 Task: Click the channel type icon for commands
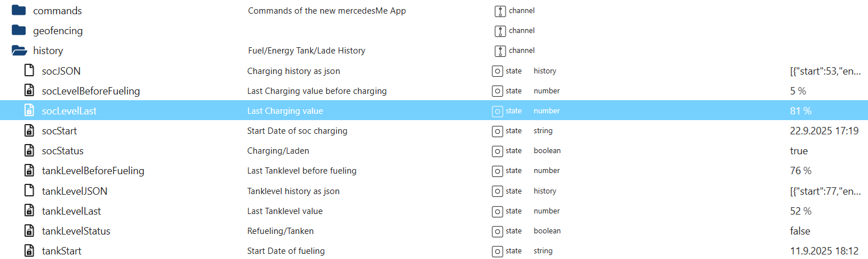(500, 11)
